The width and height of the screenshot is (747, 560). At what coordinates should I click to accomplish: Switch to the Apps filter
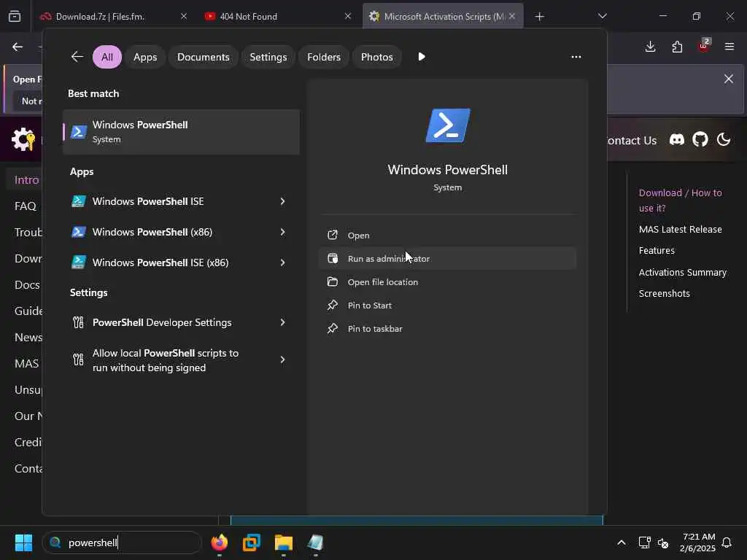145,57
